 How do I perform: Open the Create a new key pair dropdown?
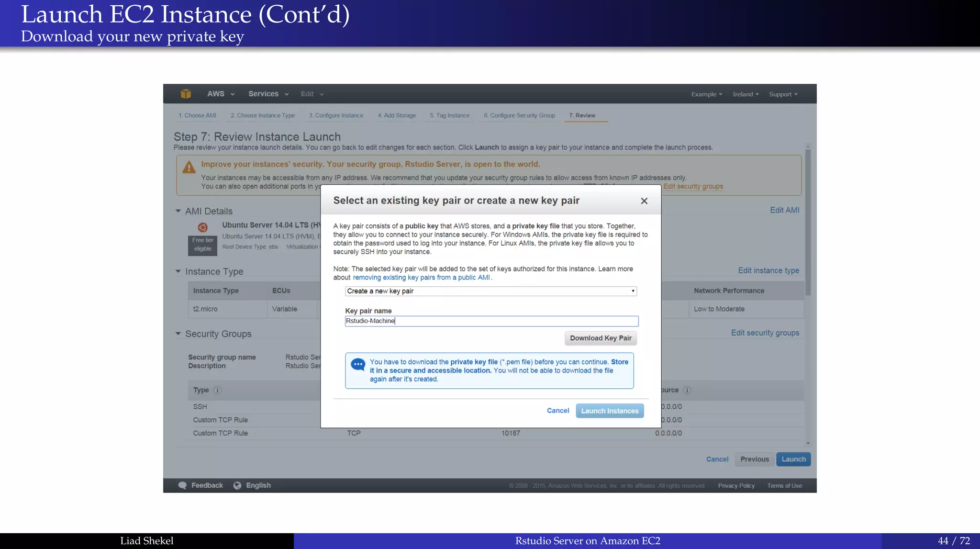tap(491, 291)
